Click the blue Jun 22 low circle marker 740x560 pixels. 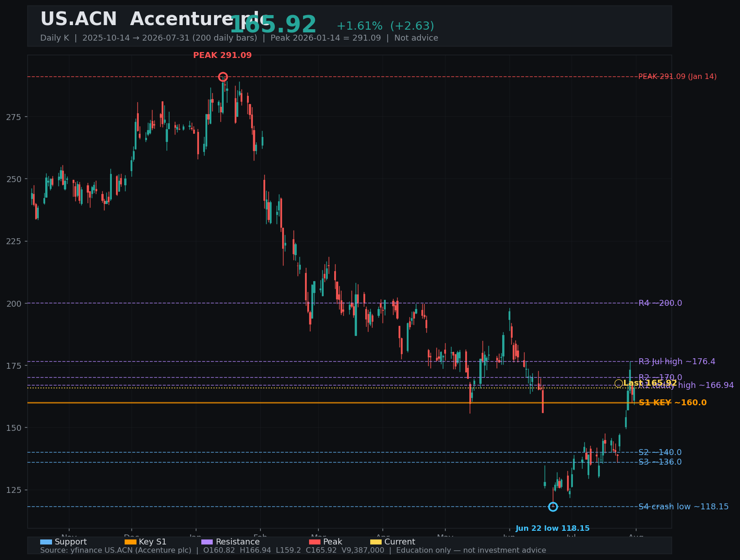tap(553, 507)
